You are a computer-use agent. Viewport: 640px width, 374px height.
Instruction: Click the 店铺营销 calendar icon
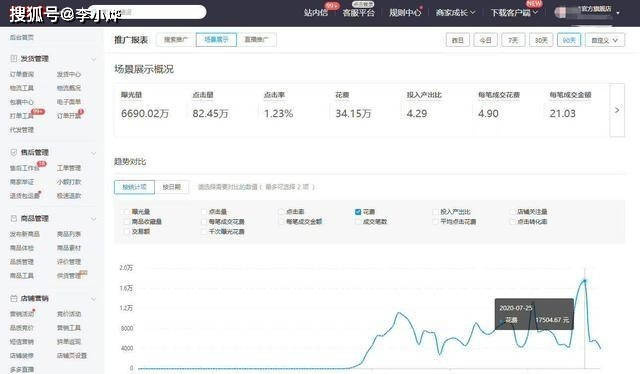(x=13, y=298)
